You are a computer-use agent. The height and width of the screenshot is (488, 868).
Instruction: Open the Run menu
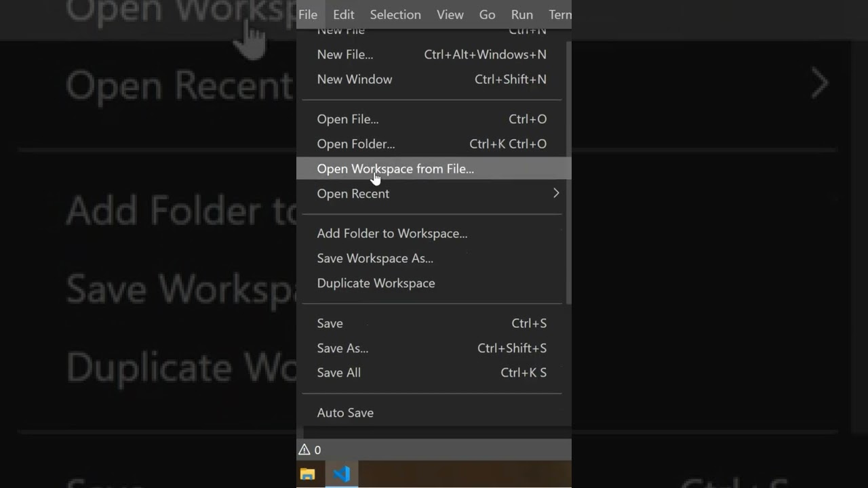click(522, 14)
